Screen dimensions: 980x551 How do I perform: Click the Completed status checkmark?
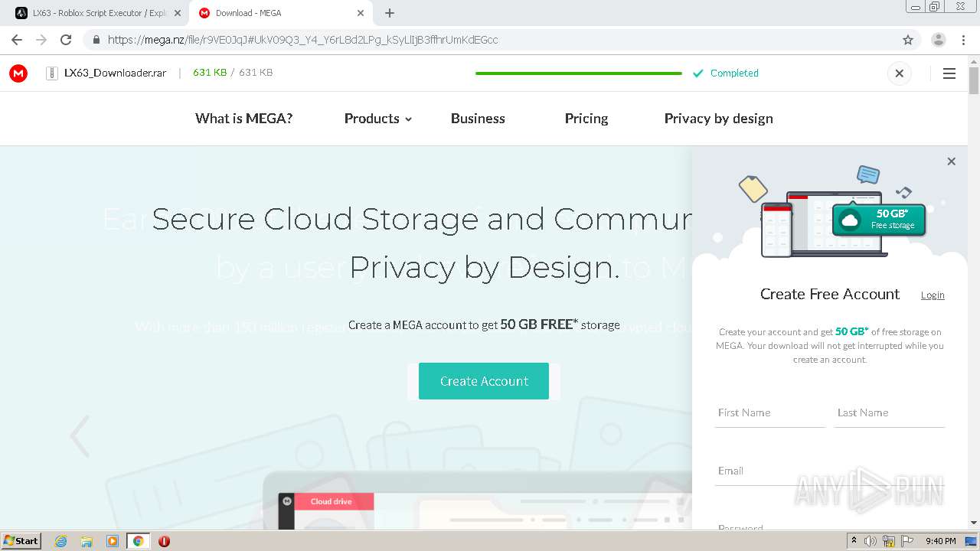point(697,73)
